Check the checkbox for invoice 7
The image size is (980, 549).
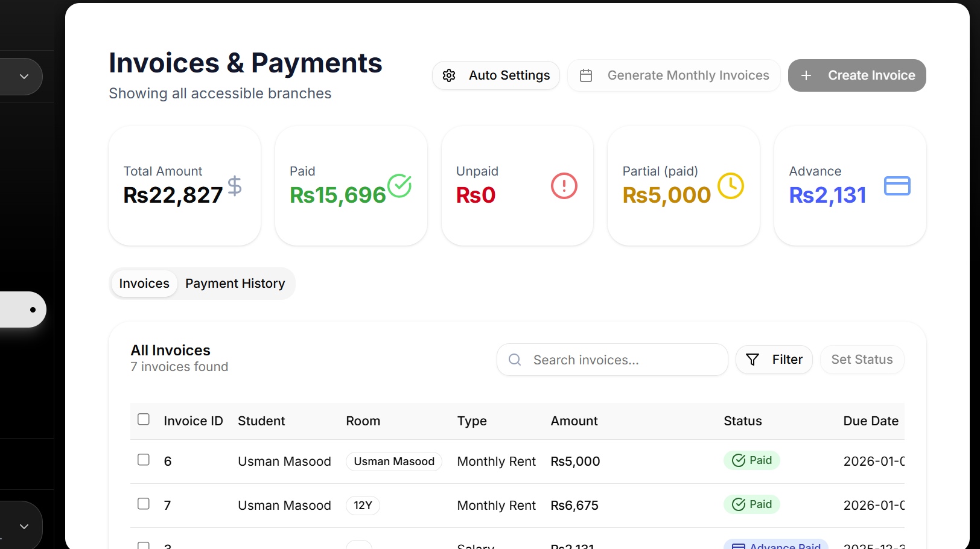[x=144, y=503]
